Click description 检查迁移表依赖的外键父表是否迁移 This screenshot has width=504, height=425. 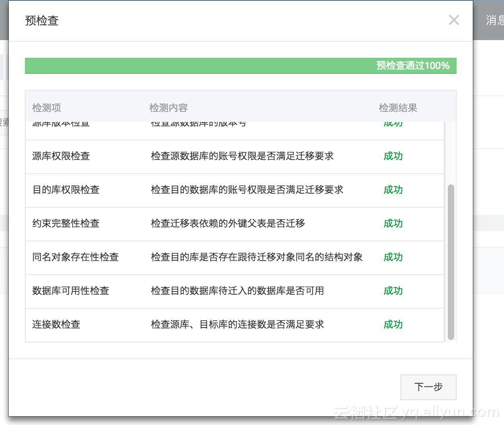228,223
